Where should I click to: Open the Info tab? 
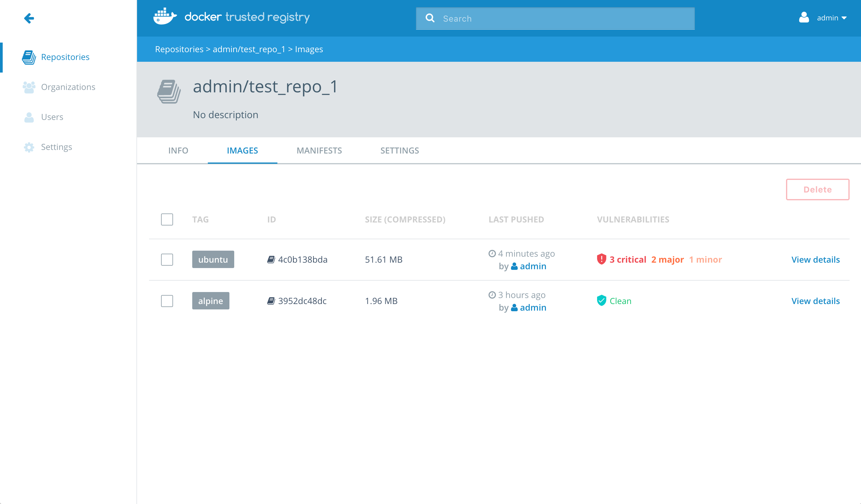(x=178, y=151)
